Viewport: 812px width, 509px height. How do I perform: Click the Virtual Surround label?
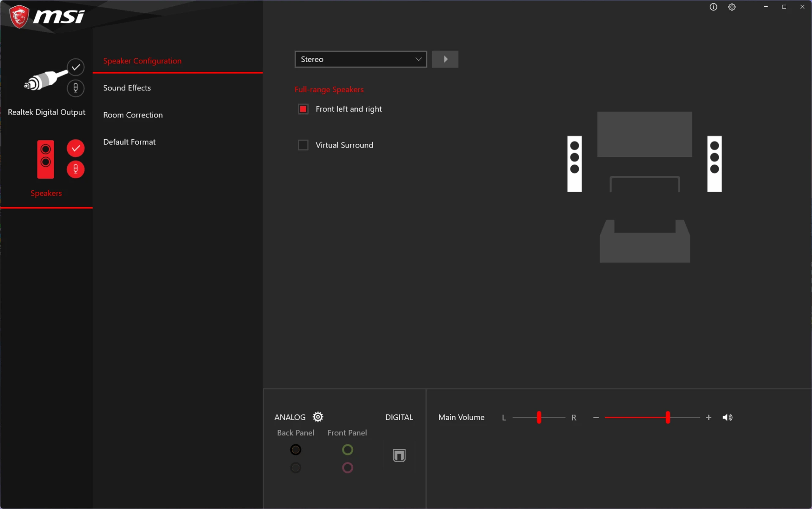pos(344,145)
